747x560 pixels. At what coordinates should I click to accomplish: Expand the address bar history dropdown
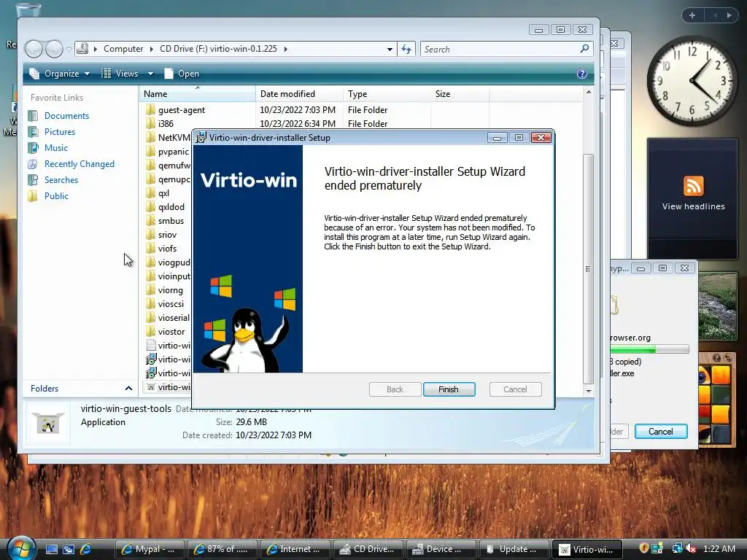coord(390,49)
